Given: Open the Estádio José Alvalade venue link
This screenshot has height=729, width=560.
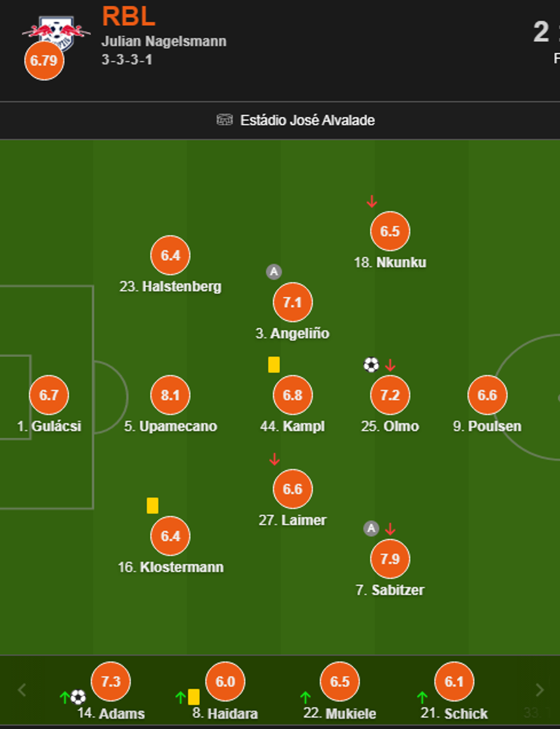Looking at the screenshot, I should point(307,120).
